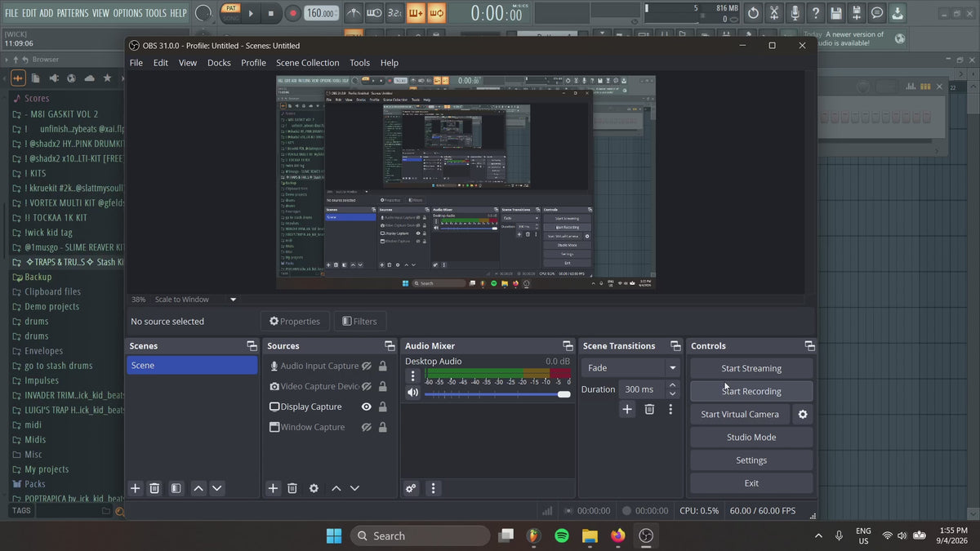Undock the Audio Mixer panel icon
The image size is (980, 551).
(568, 346)
